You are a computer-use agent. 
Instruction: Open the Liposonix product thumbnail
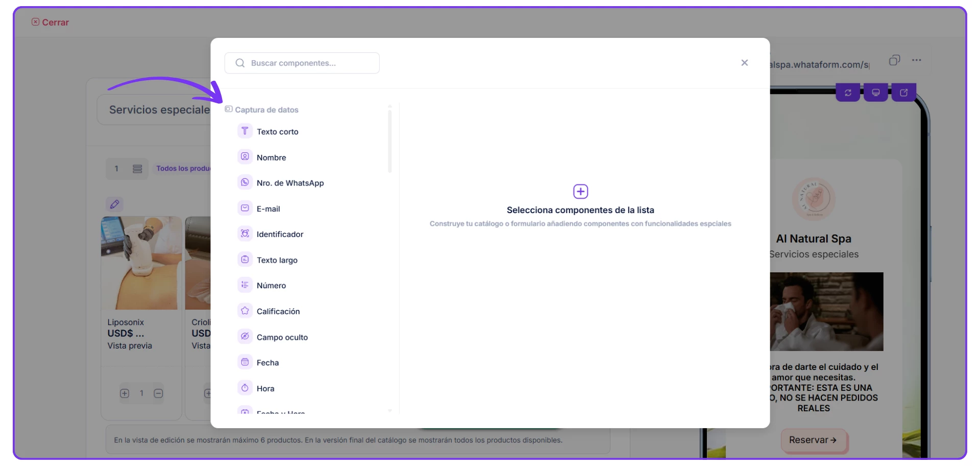(x=141, y=263)
